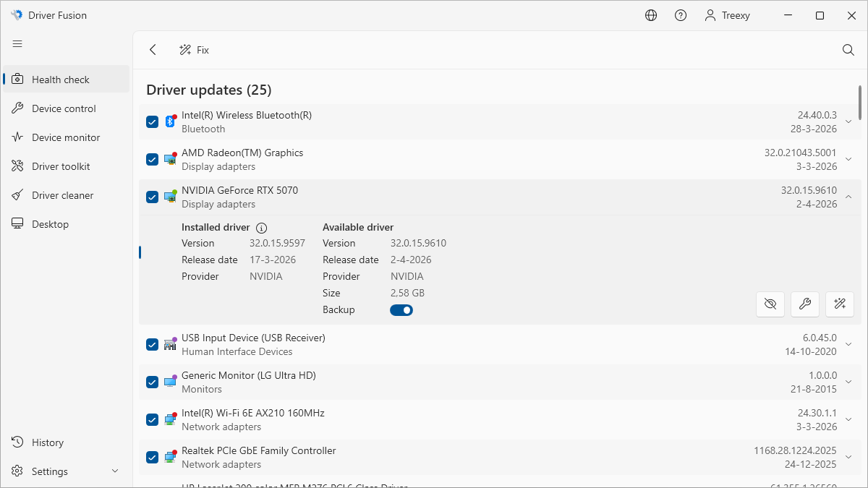Expand the USB Input Device row

click(849, 344)
